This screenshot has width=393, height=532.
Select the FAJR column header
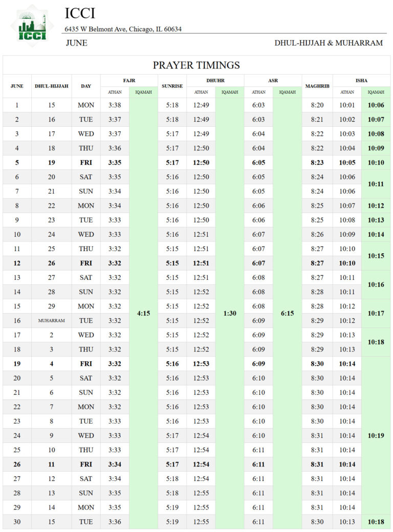129,80
